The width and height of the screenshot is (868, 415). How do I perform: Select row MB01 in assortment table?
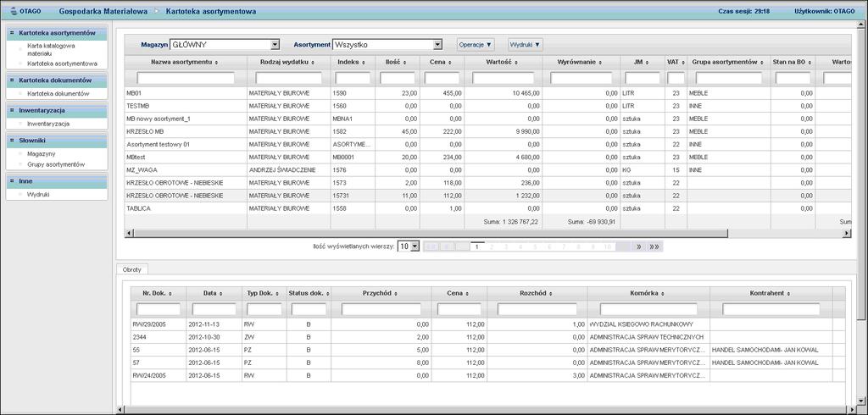(x=487, y=93)
